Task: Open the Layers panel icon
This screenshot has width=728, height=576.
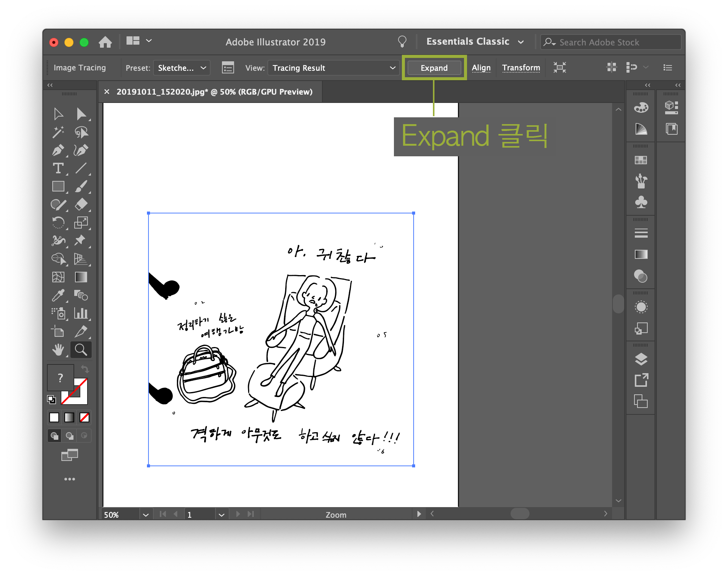Action: click(x=641, y=359)
